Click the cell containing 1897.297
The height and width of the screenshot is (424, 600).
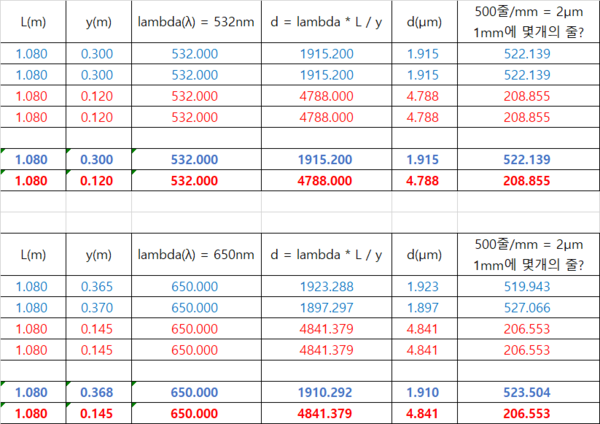click(x=325, y=307)
